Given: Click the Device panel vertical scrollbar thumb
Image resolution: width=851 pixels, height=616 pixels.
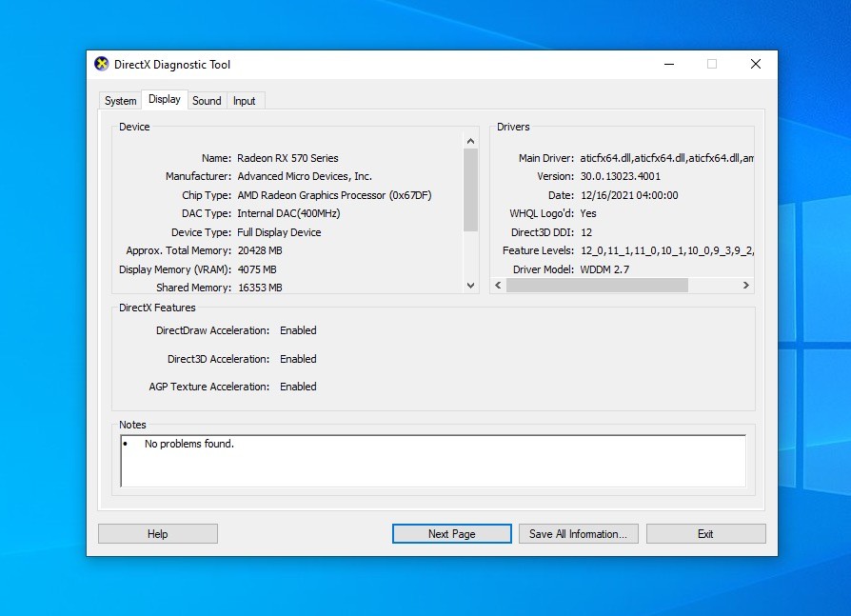Looking at the screenshot, I should click(x=470, y=189).
